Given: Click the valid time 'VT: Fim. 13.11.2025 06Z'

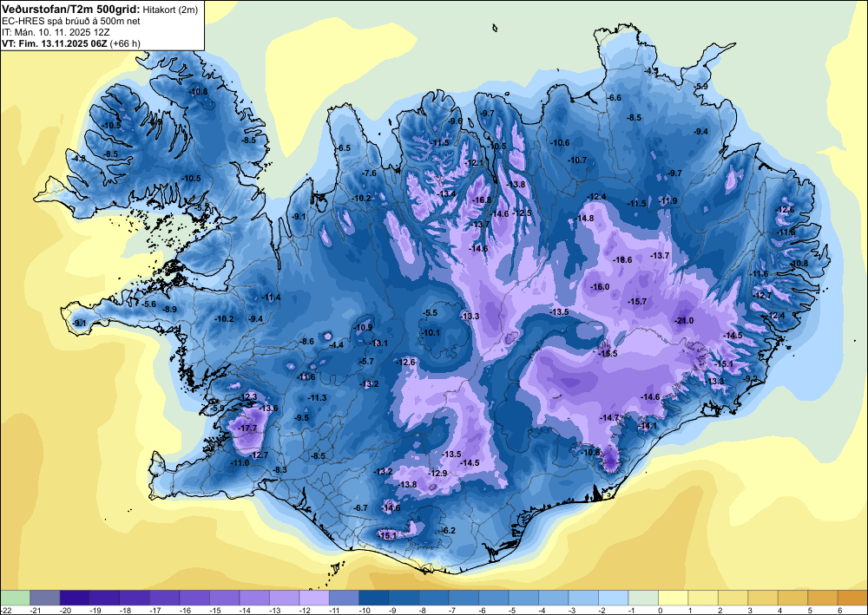Looking at the screenshot, I should coord(55,43).
